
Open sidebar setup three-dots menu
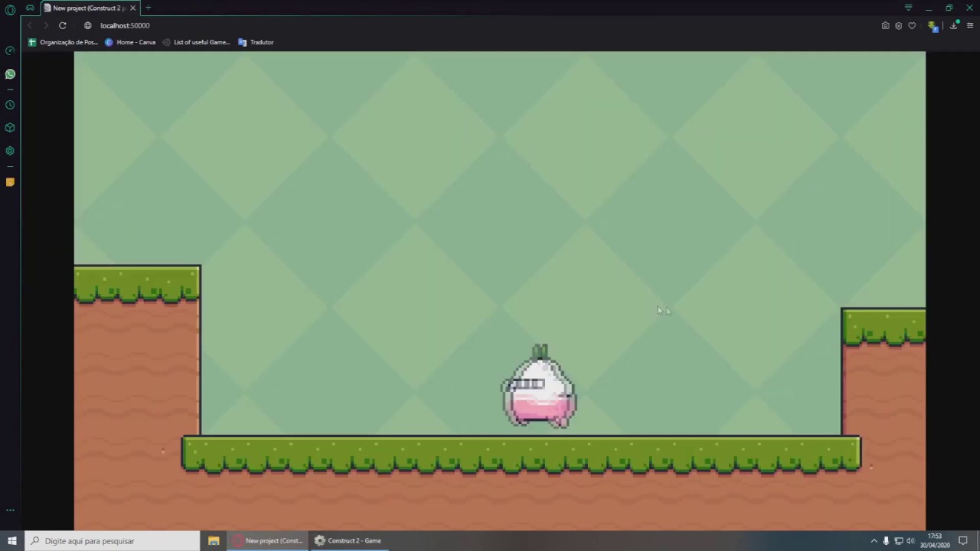[x=10, y=510]
